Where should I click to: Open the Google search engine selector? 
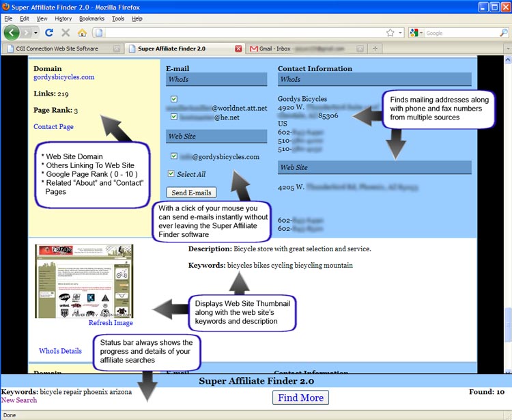coord(416,33)
